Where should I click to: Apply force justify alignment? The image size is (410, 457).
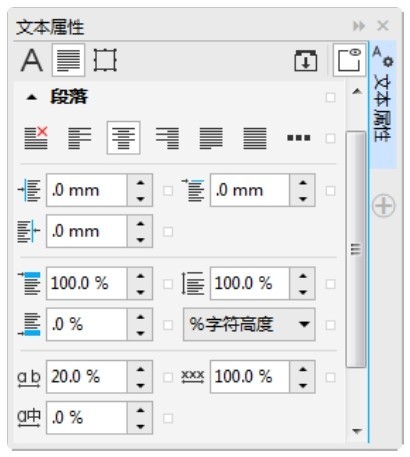255,138
